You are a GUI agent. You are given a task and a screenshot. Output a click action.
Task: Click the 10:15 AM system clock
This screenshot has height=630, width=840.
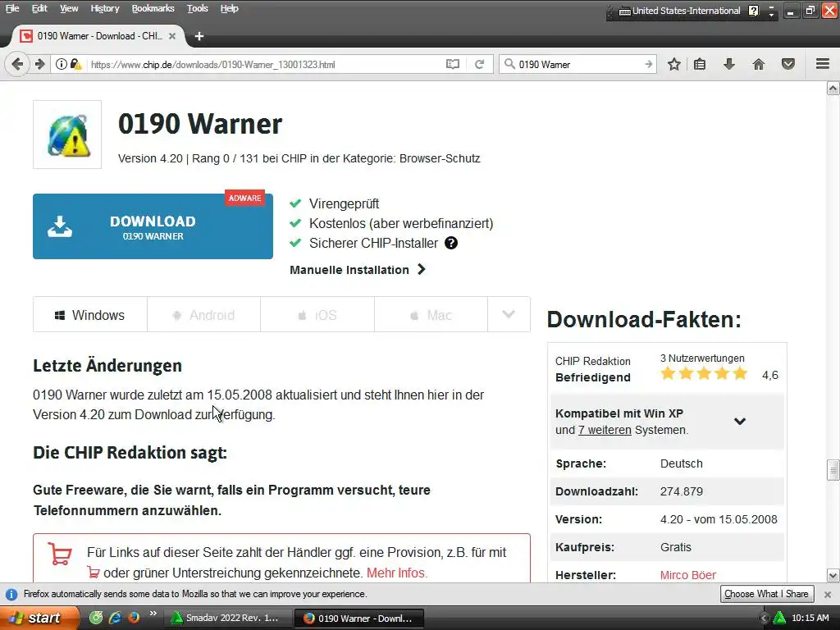[810, 618]
